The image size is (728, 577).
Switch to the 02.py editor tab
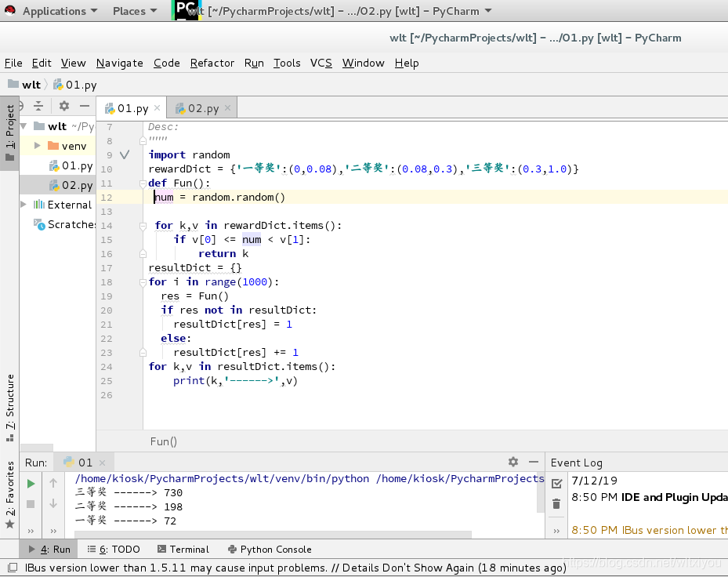pyautogui.click(x=203, y=108)
